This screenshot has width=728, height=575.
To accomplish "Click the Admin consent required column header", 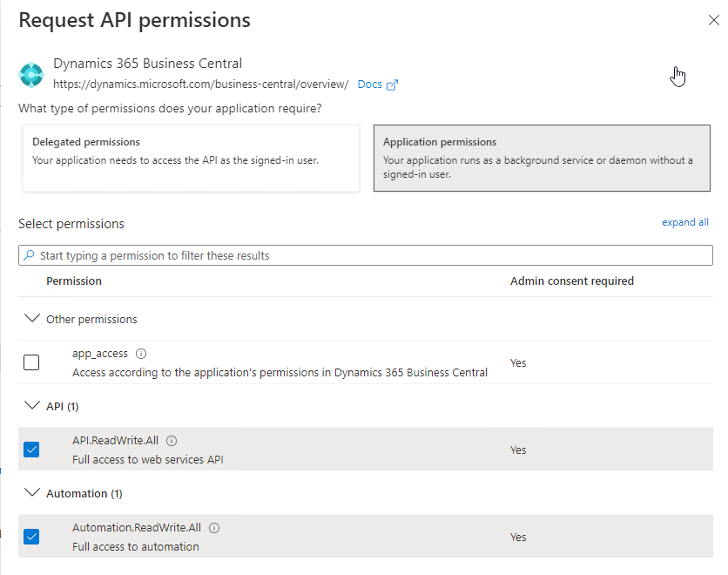I will [x=571, y=281].
